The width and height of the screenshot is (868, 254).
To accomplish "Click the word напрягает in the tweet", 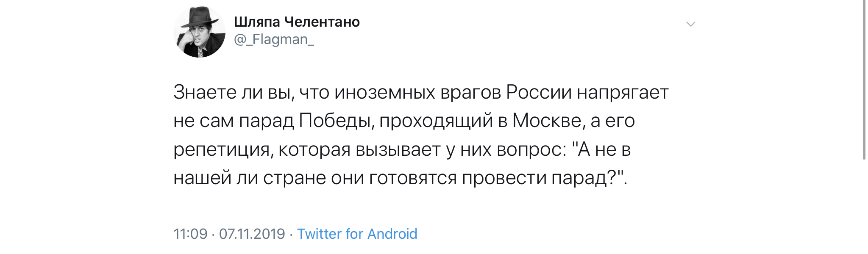I will pos(623,93).
